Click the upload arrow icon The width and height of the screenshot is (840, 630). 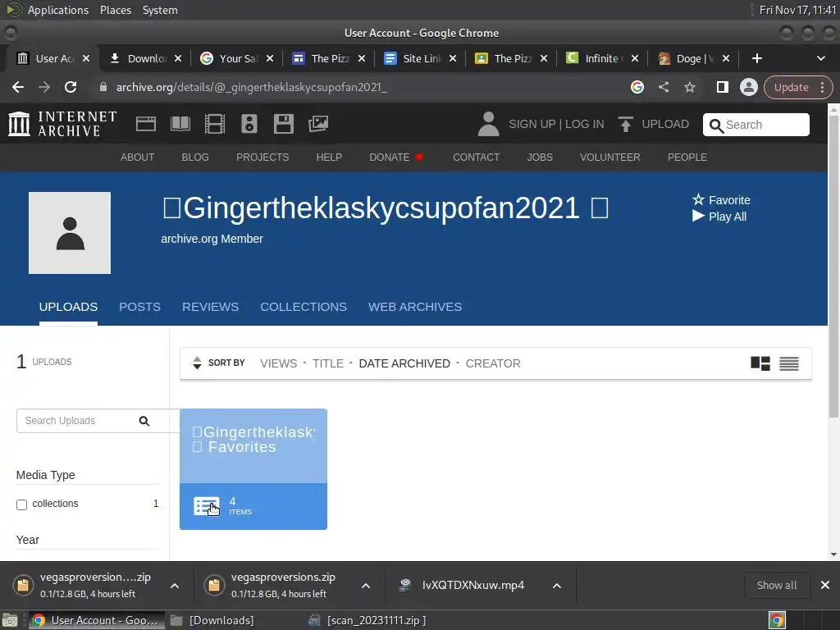(x=625, y=125)
